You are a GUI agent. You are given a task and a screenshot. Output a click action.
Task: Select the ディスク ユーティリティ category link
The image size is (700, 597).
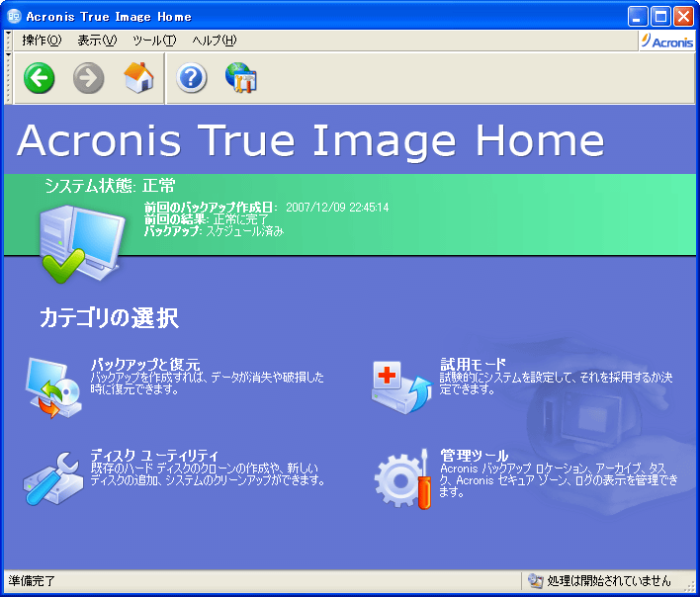(x=154, y=456)
